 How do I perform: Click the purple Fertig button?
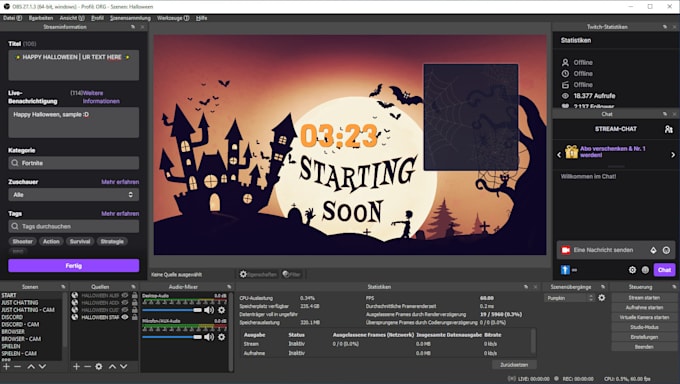[74, 266]
